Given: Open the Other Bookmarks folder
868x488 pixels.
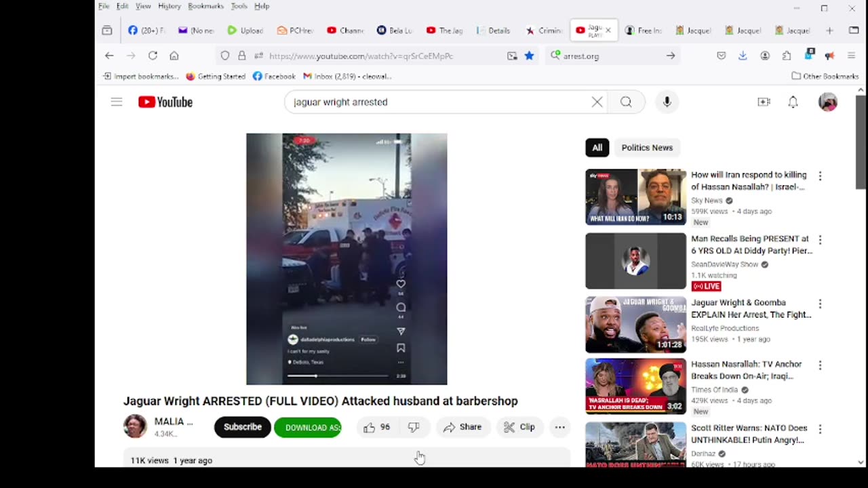Looking at the screenshot, I should click(x=825, y=76).
